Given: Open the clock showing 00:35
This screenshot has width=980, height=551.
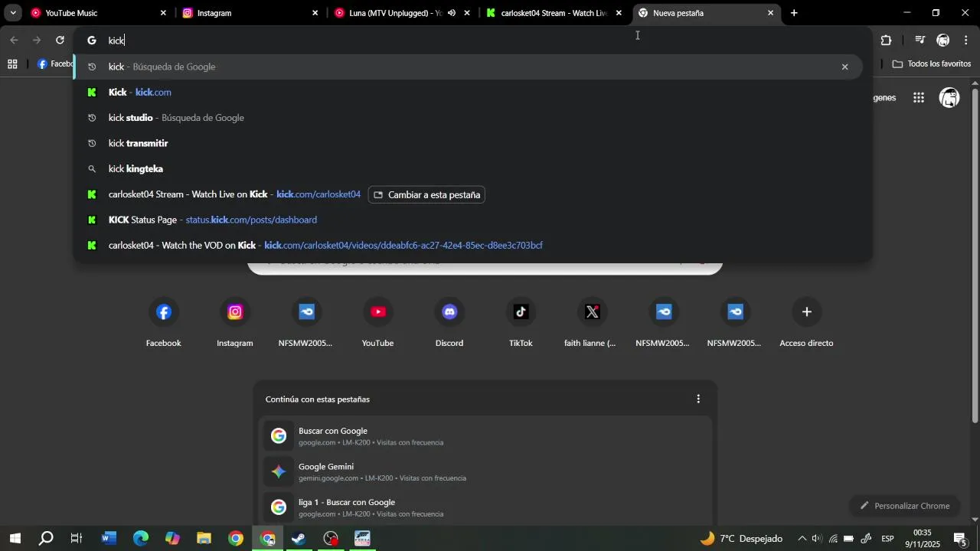Looking at the screenshot, I should tap(923, 539).
